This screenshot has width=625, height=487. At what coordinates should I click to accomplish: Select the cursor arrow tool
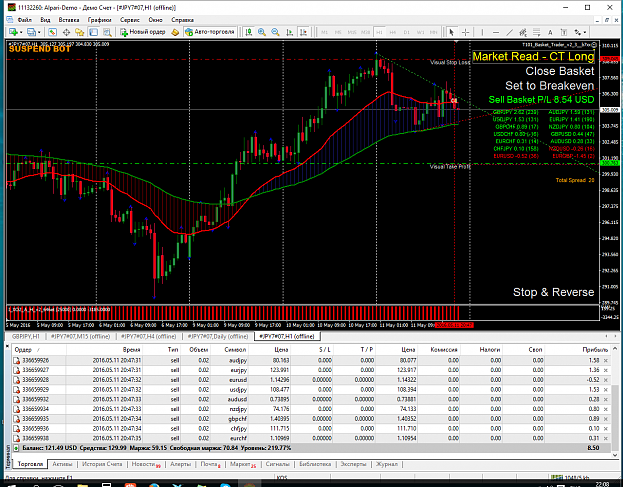point(452,32)
